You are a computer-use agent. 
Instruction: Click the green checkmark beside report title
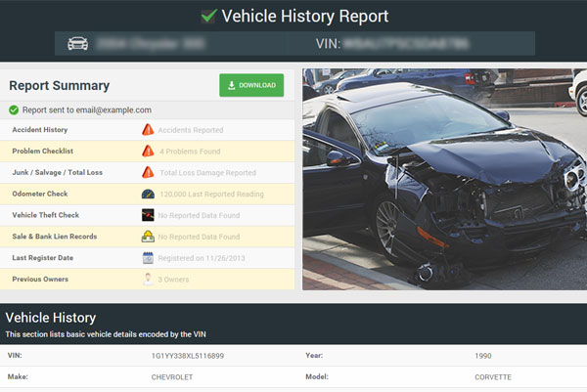(x=208, y=16)
